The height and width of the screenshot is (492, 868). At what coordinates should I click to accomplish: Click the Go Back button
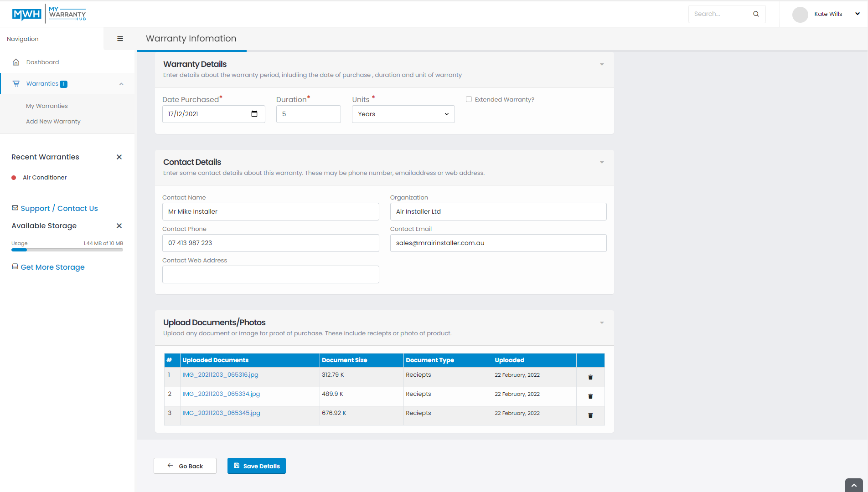(x=185, y=466)
